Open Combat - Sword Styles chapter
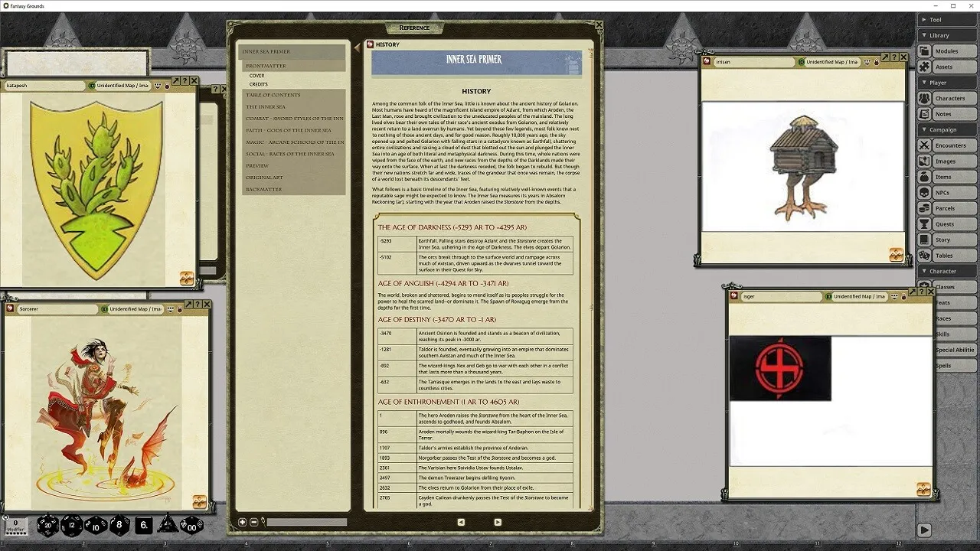Screen dimensions: 980x551 [x=294, y=119]
